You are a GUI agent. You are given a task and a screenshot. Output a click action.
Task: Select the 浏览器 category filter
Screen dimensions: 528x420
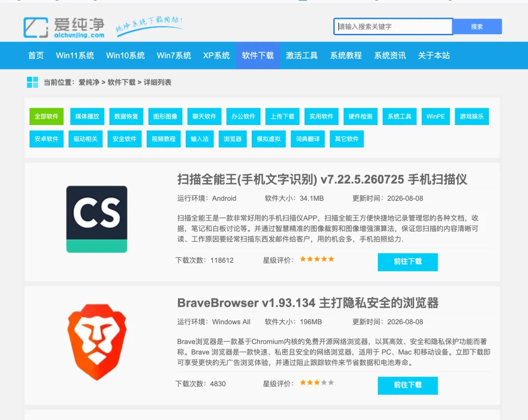coord(233,139)
